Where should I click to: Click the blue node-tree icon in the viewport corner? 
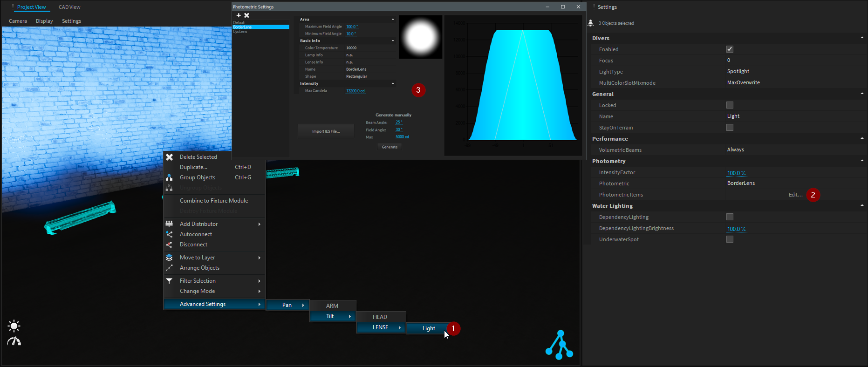click(x=559, y=345)
